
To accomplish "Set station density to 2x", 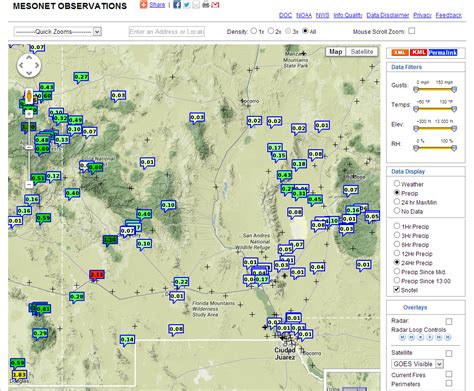I will (271, 31).
